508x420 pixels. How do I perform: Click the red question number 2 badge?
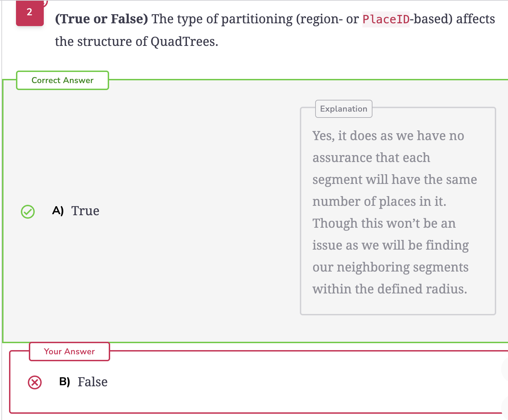click(30, 13)
